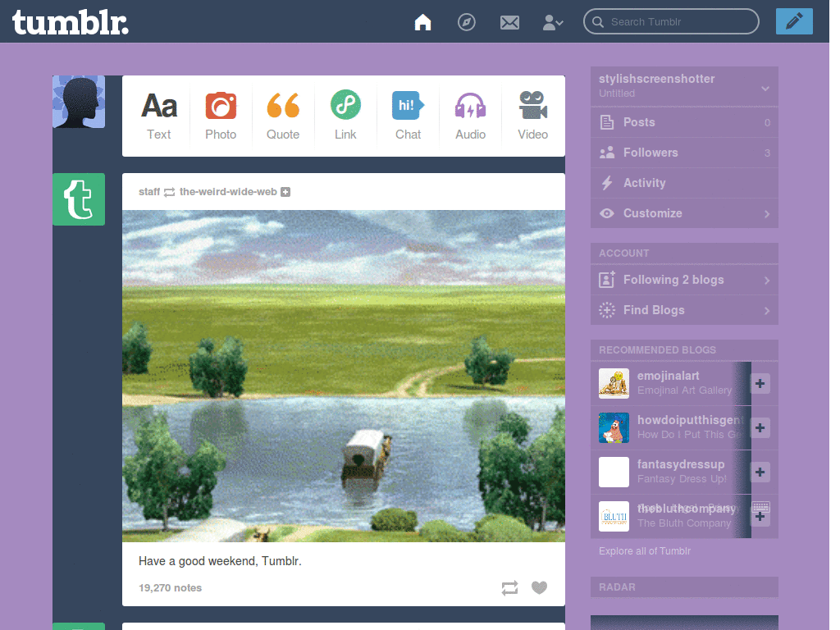Click the Bluth Company logo avatar
This screenshot has width=840, height=630.
(614, 517)
